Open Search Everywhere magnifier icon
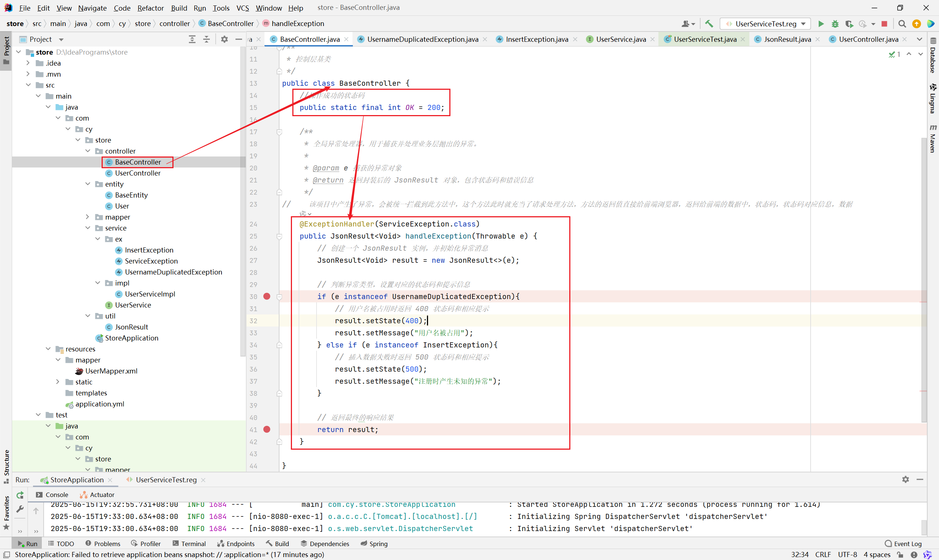 pyautogui.click(x=902, y=24)
